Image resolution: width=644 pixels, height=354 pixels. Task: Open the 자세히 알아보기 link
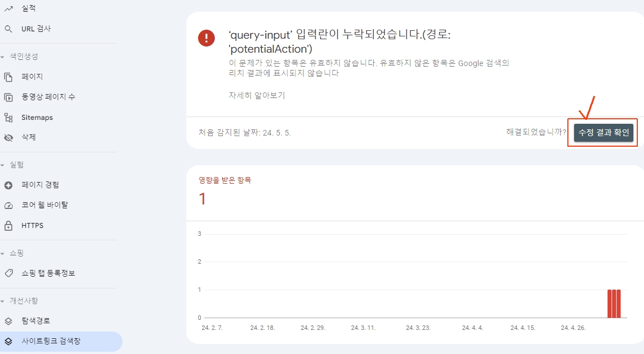click(257, 95)
